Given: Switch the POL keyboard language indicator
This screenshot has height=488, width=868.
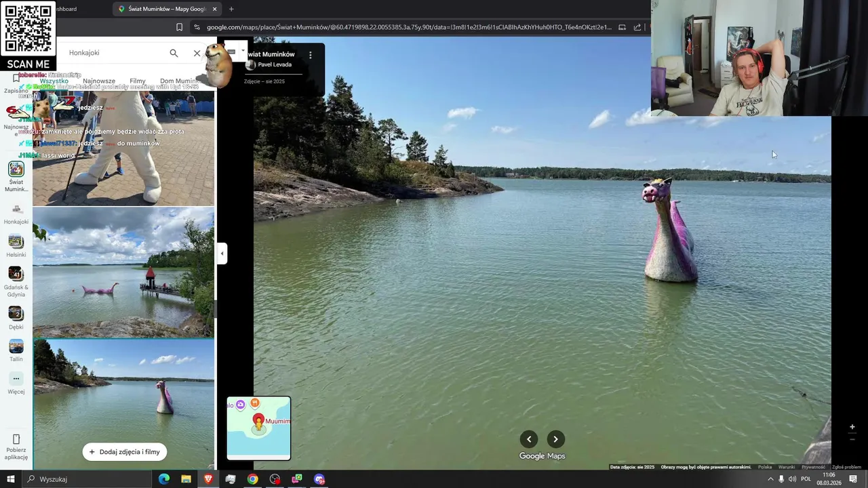Looking at the screenshot, I should click(x=806, y=479).
